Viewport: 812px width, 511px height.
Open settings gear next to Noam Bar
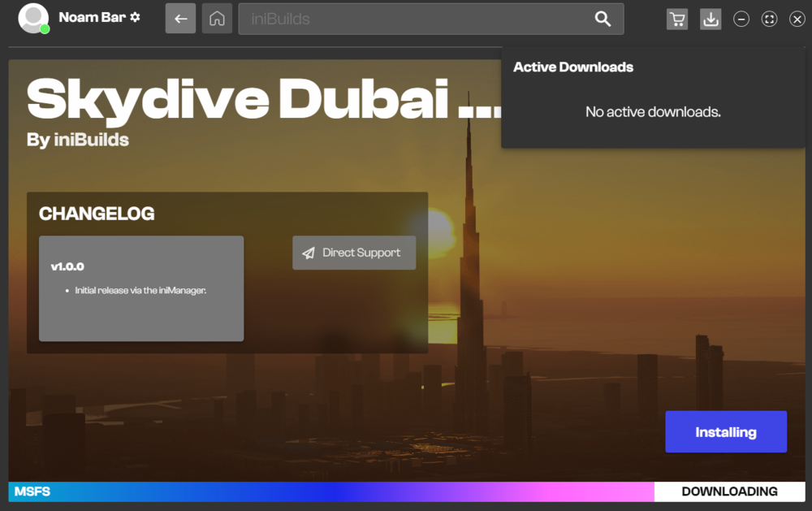coord(135,17)
